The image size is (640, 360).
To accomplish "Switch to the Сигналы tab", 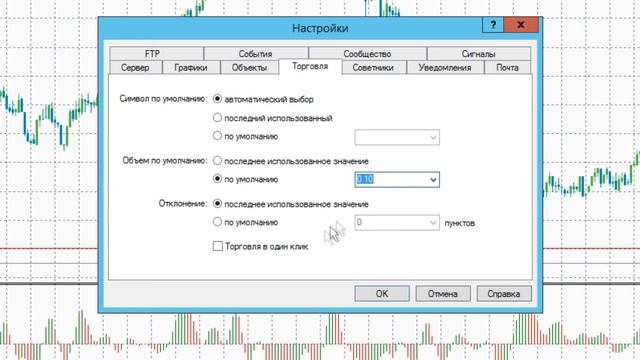I will click(x=479, y=53).
